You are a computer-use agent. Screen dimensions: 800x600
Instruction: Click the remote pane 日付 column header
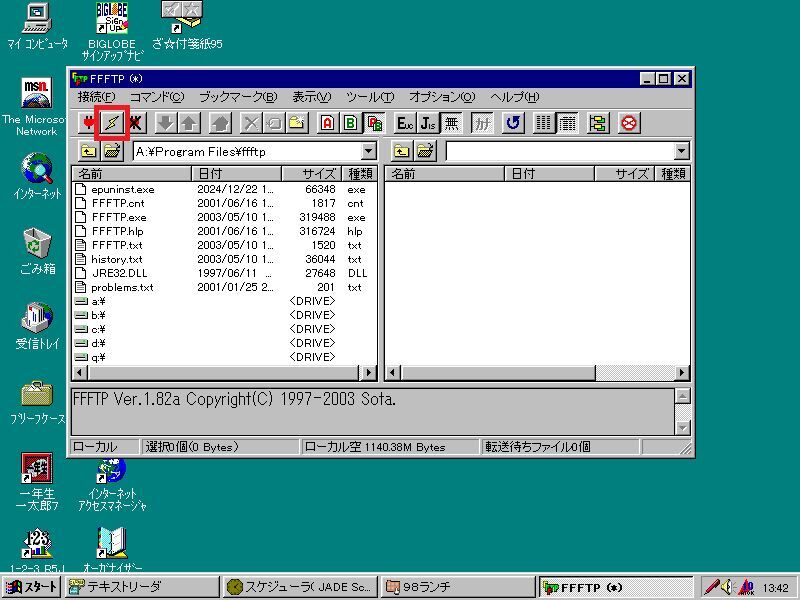coord(549,173)
